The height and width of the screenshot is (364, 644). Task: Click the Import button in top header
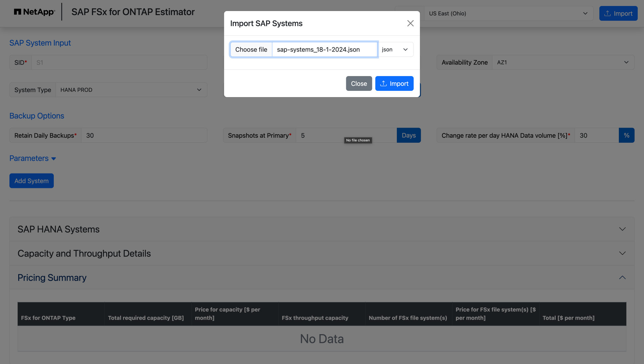click(618, 13)
